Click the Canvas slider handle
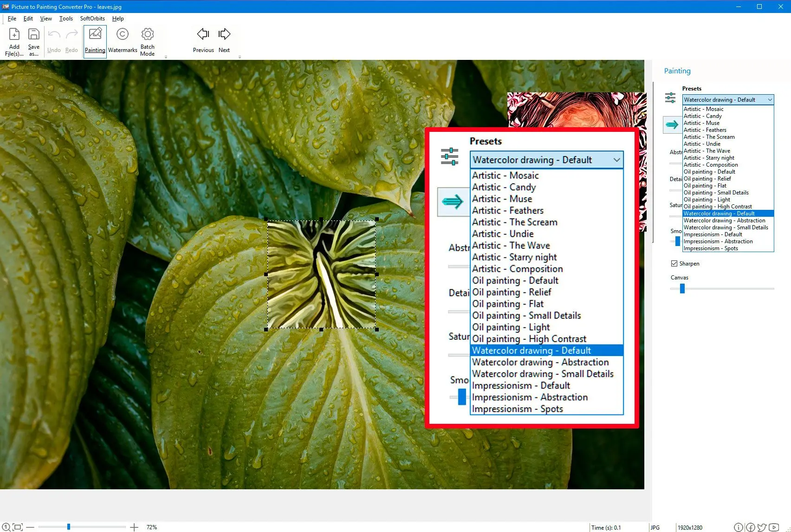The image size is (791, 532). pos(682,289)
